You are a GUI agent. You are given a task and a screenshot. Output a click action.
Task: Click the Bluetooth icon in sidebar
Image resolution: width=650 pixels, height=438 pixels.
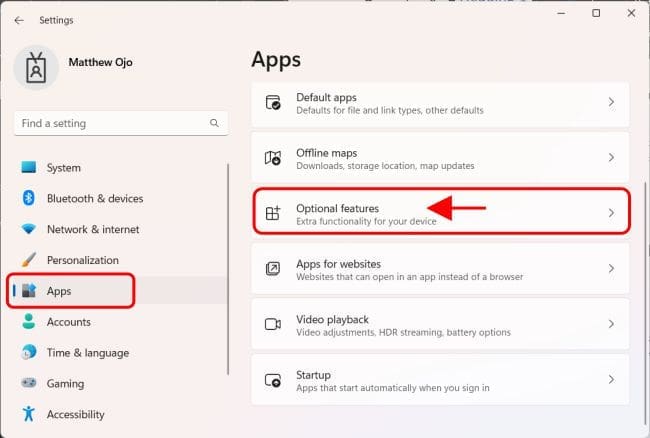point(29,198)
